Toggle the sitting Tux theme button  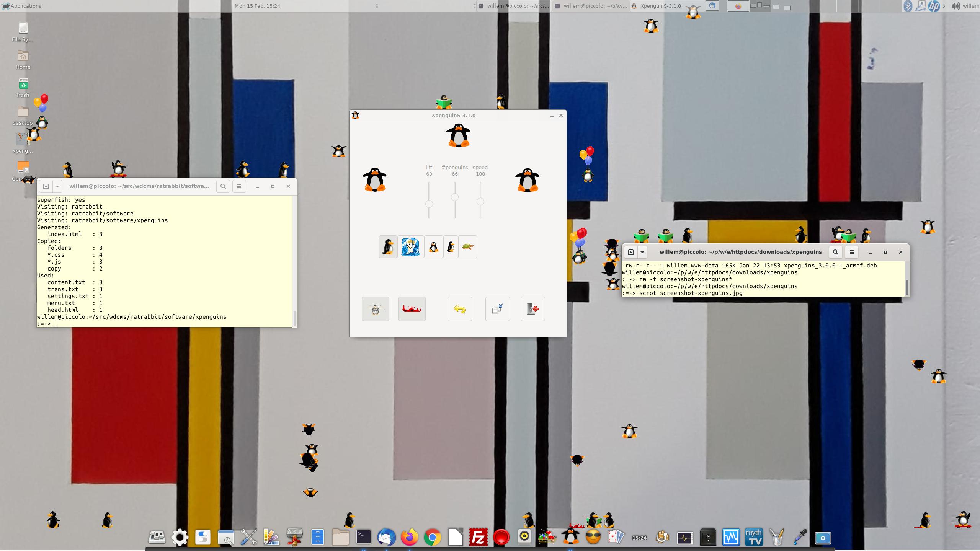click(433, 247)
